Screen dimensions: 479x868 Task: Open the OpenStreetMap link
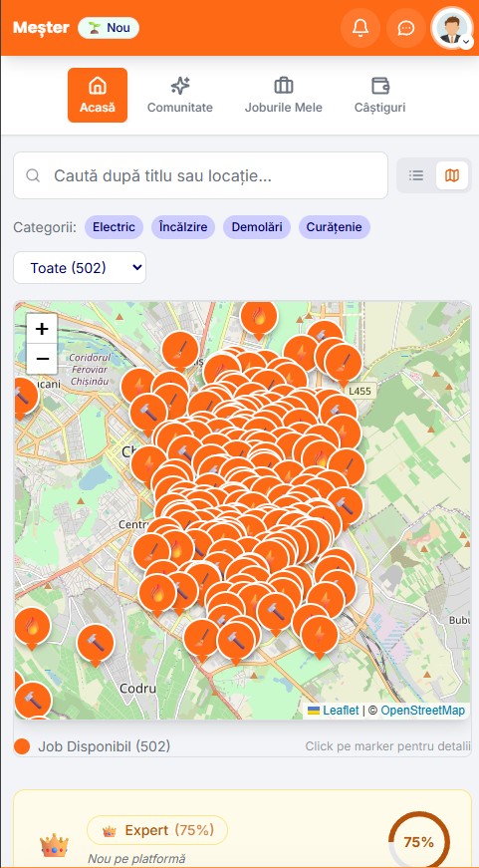[x=422, y=711]
